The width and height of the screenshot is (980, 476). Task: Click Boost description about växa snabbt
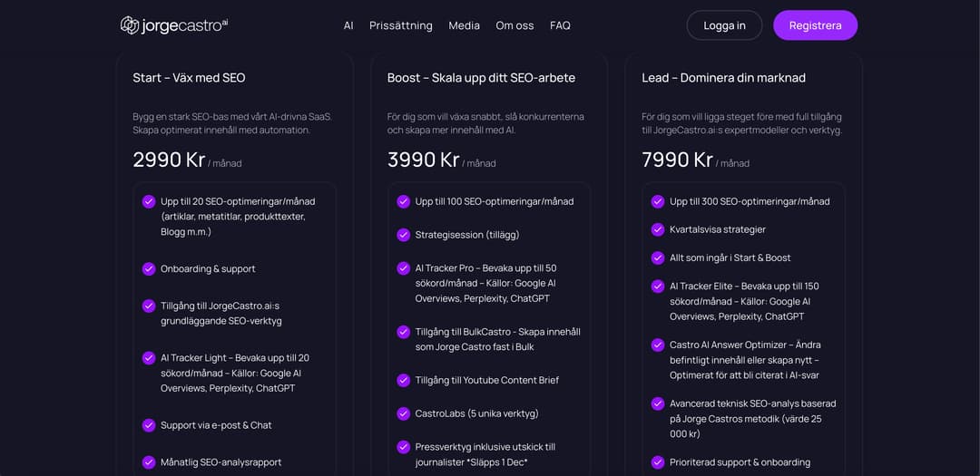click(485, 123)
